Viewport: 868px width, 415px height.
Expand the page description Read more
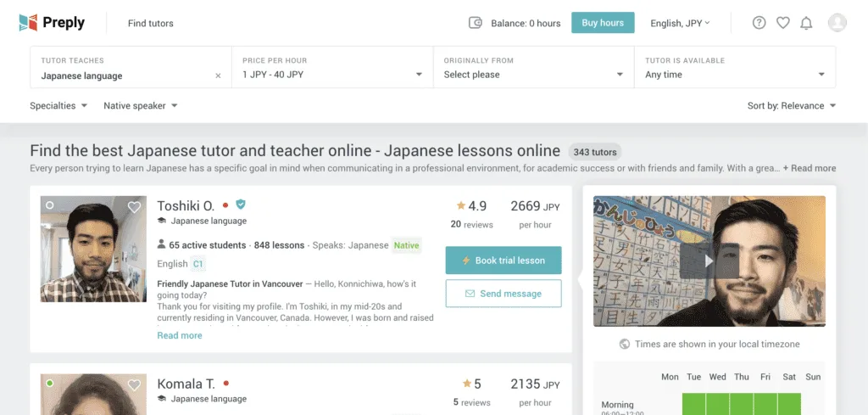[810, 168]
